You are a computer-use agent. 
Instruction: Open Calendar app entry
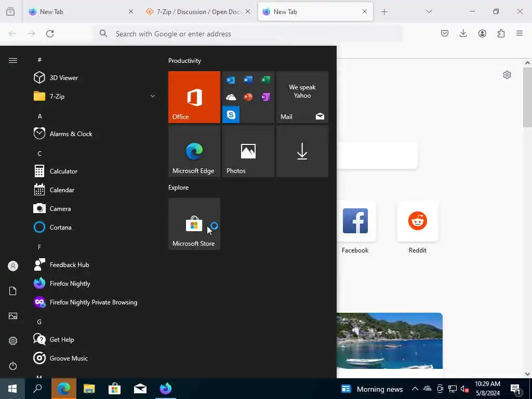click(94, 190)
